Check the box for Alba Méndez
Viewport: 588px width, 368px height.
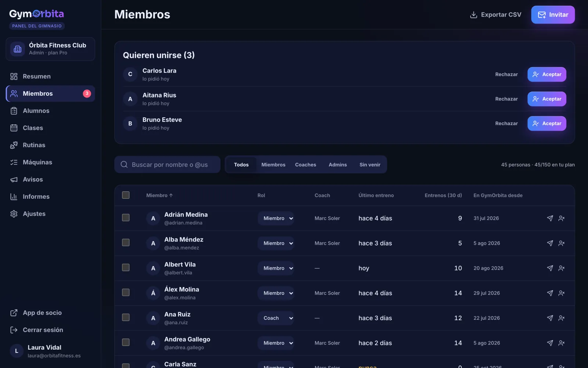pyautogui.click(x=126, y=243)
